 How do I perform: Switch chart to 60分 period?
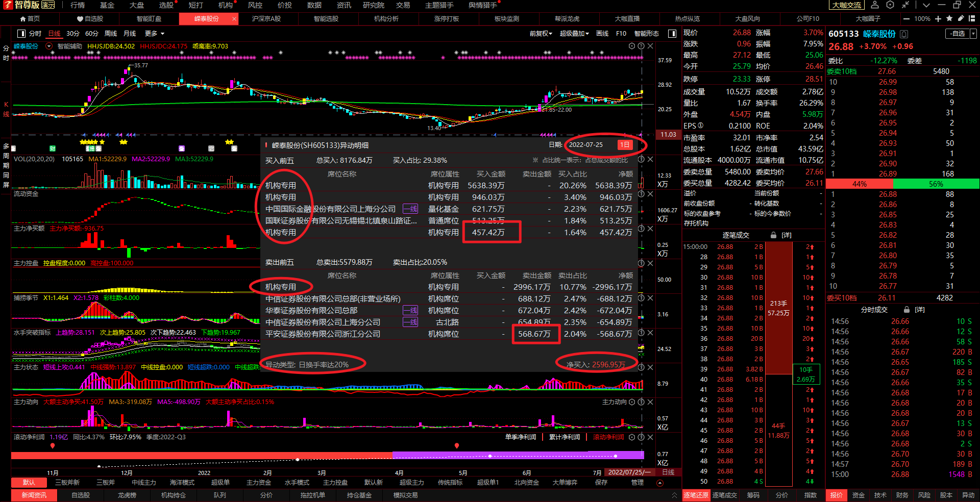pos(92,34)
